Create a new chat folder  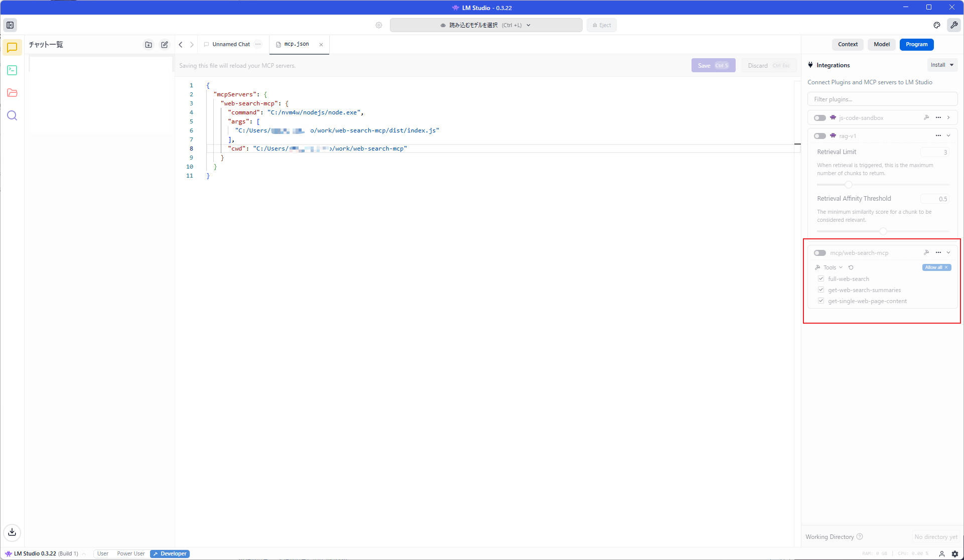coord(149,45)
